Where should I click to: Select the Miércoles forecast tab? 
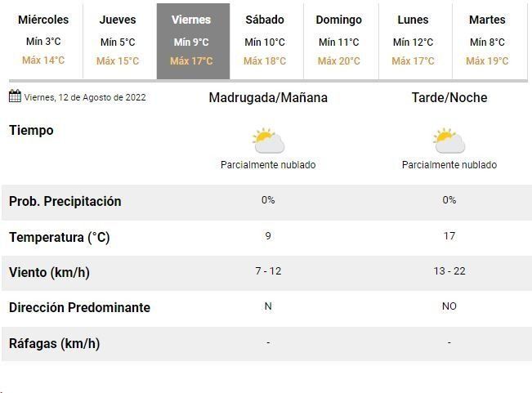(43, 40)
